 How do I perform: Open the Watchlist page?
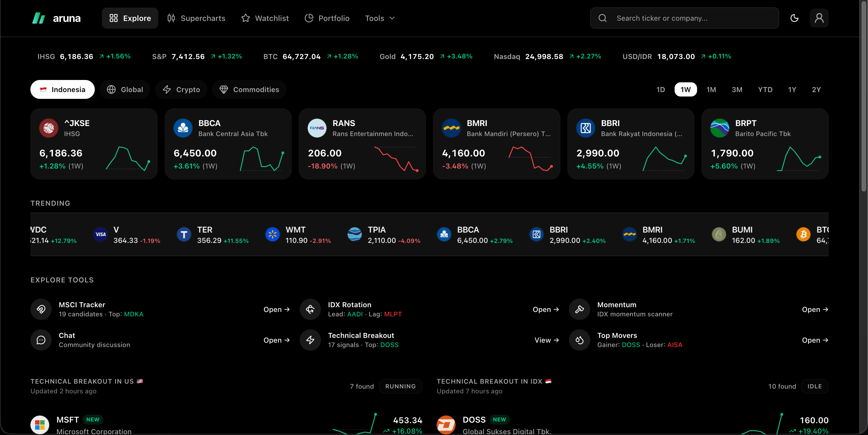click(265, 18)
